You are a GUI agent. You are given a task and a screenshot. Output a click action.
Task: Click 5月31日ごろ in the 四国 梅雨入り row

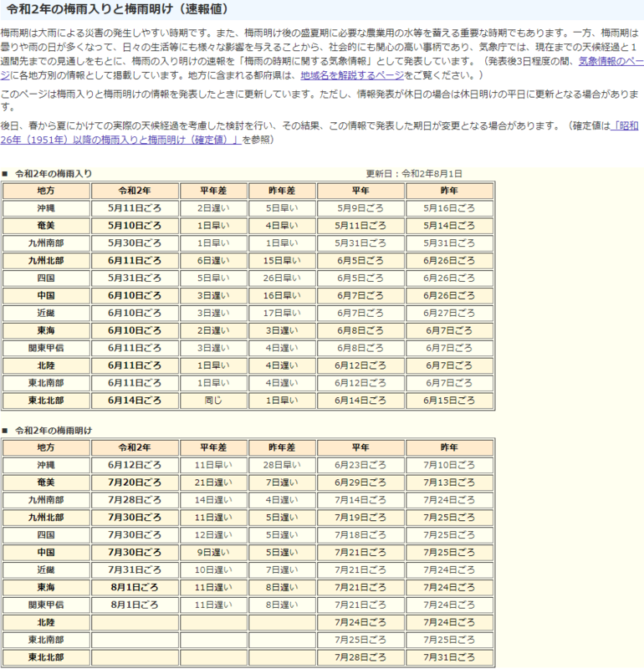coord(135,278)
